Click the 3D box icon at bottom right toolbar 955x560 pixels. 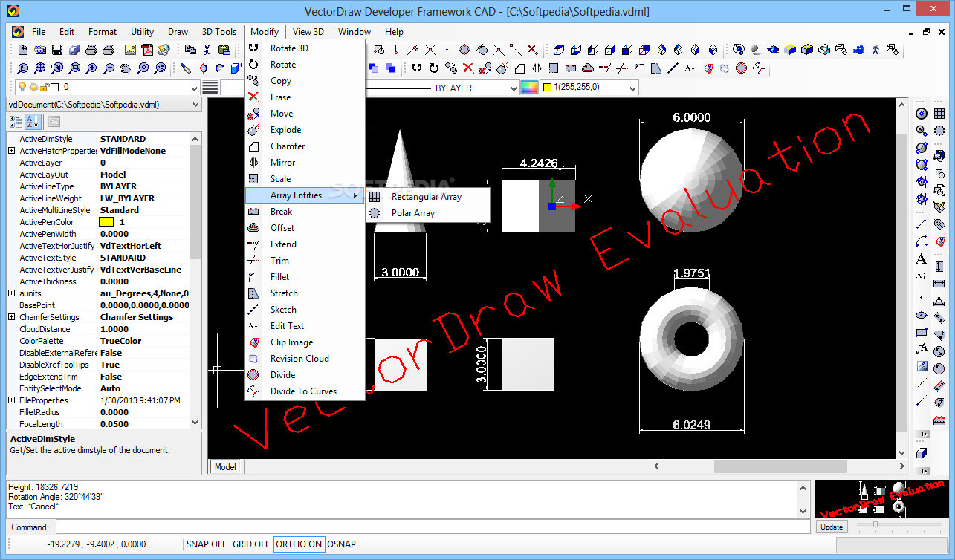(x=922, y=452)
